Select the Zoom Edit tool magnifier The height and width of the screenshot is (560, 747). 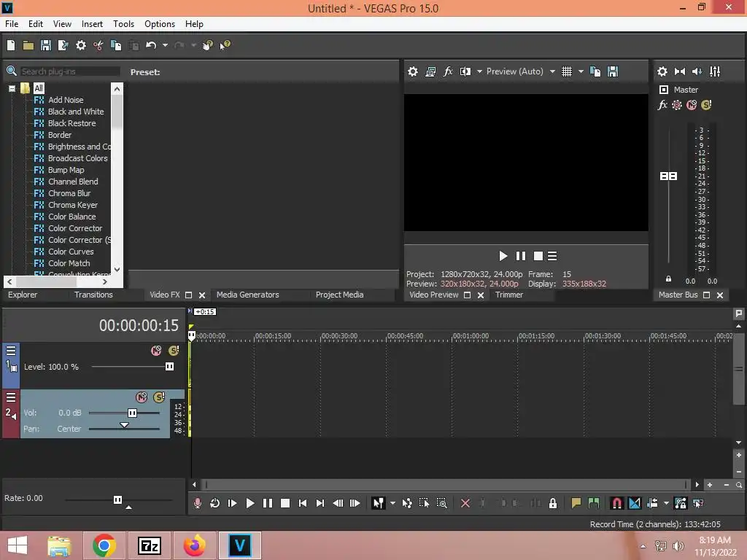tap(441, 503)
